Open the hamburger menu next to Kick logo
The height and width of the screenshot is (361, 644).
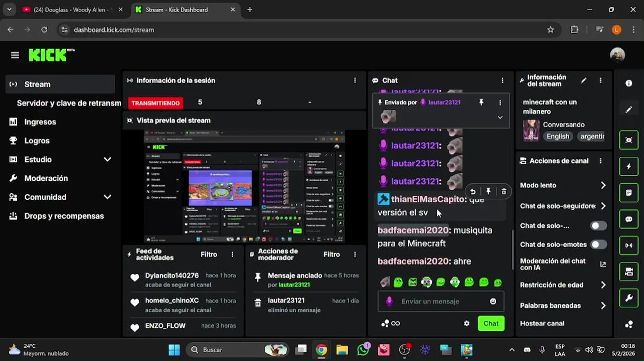15,55
